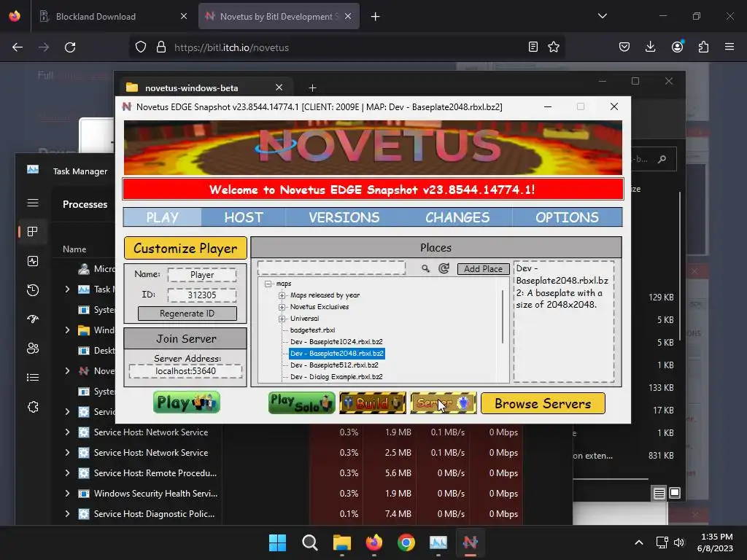Reload the page in Firefox
Image resolution: width=747 pixels, height=560 pixels.
point(70,47)
